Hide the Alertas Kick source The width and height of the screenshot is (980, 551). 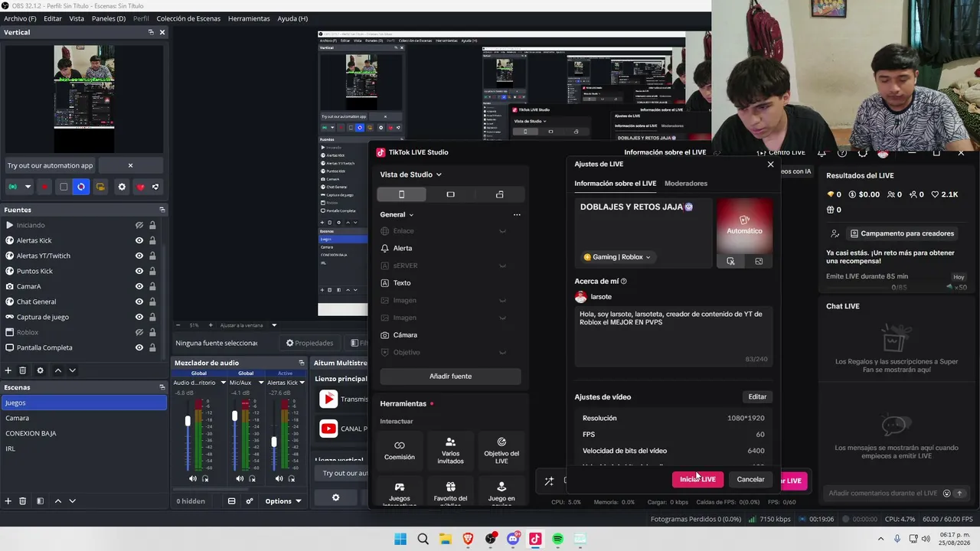coord(139,240)
